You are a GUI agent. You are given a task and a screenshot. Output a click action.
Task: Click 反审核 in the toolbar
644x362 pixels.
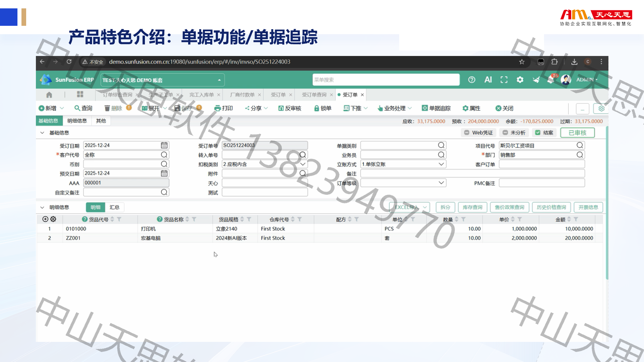pyautogui.click(x=290, y=108)
